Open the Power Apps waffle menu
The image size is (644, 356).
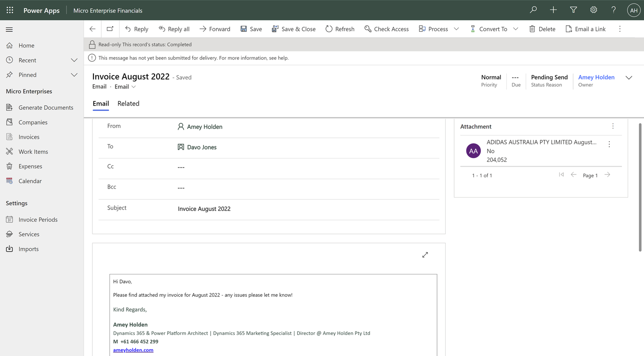pos(9,10)
